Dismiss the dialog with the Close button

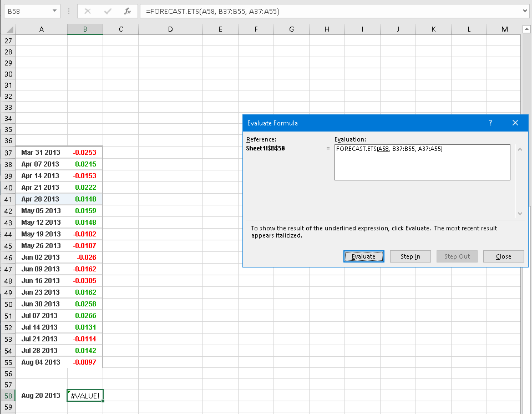coord(503,256)
